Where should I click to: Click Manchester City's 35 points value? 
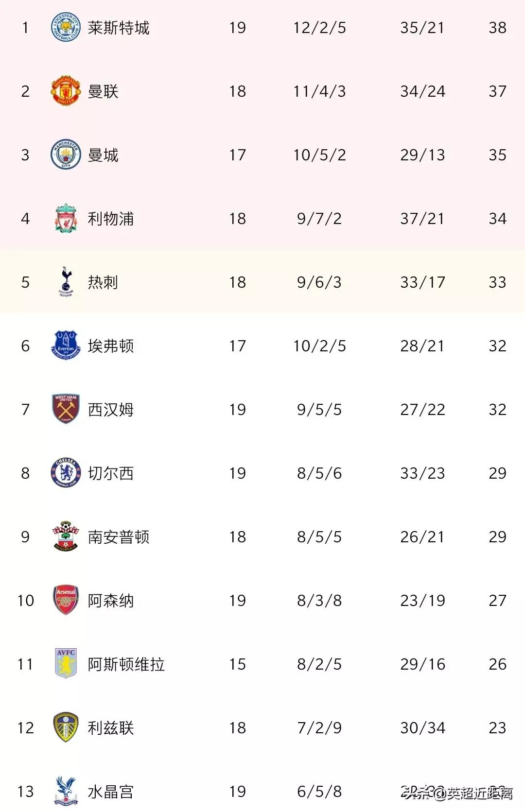coord(497,155)
